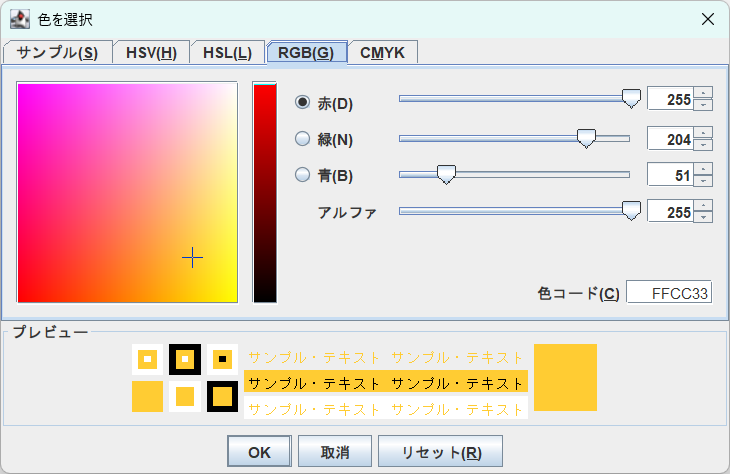The image size is (730, 474).
Task: Decrement the 赤 red value spinner
Action: tap(703, 105)
